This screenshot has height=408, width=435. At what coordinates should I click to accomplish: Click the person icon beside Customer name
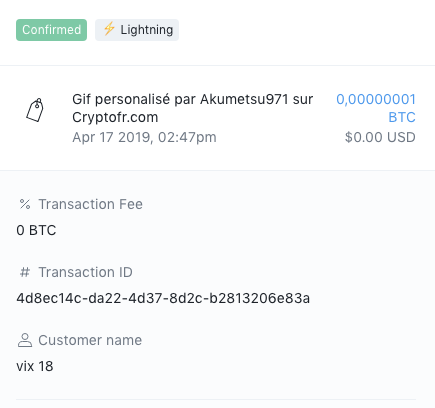(25, 340)
